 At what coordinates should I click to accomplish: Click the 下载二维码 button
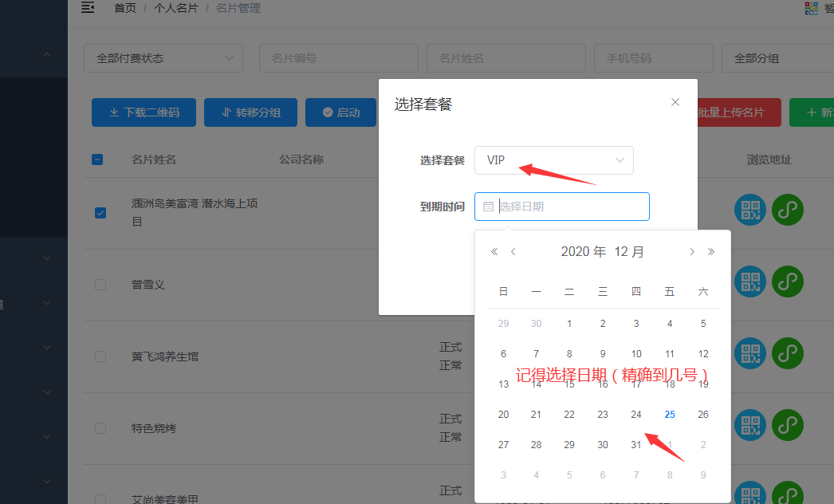click(144, 112)
